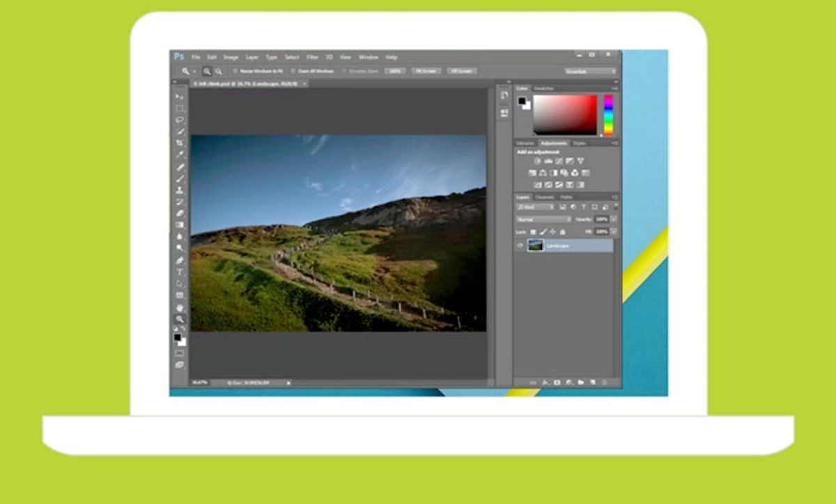Select the Crop tool

coord(180,143)
